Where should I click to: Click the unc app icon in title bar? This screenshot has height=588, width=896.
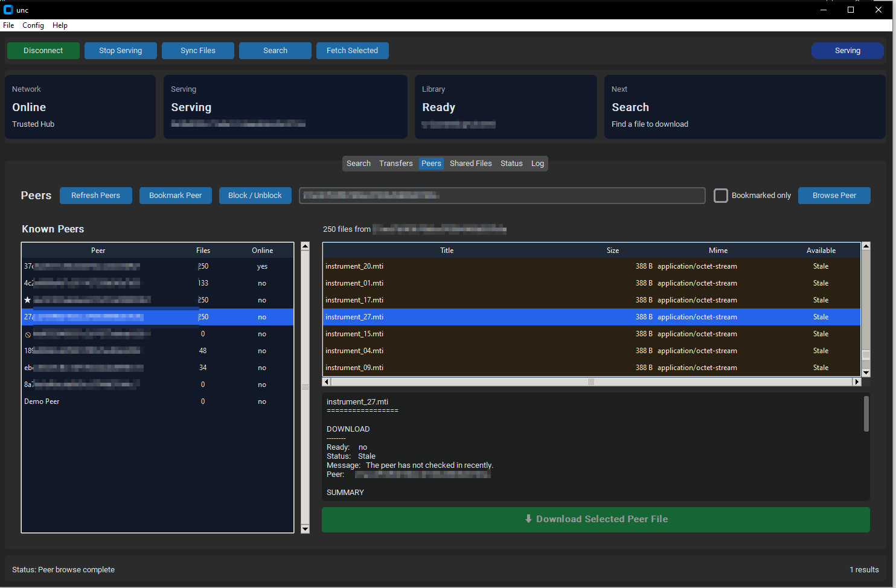[8, 10]
